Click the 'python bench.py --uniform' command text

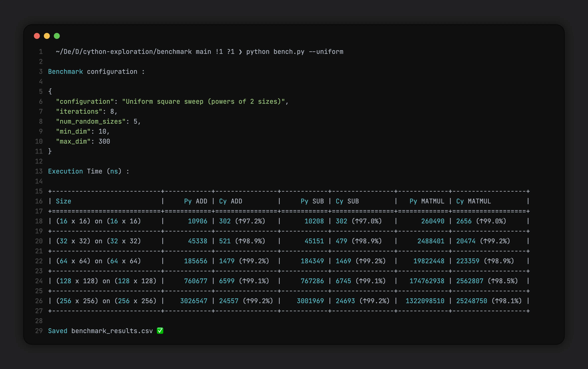pos(295,52)
